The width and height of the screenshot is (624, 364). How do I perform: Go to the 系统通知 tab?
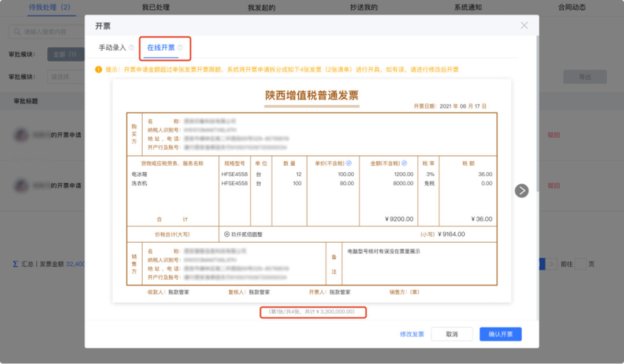point(467,8)
